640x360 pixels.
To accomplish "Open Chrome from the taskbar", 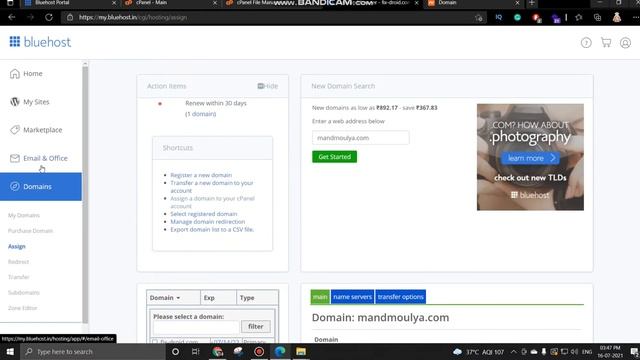I will [218, 351].
